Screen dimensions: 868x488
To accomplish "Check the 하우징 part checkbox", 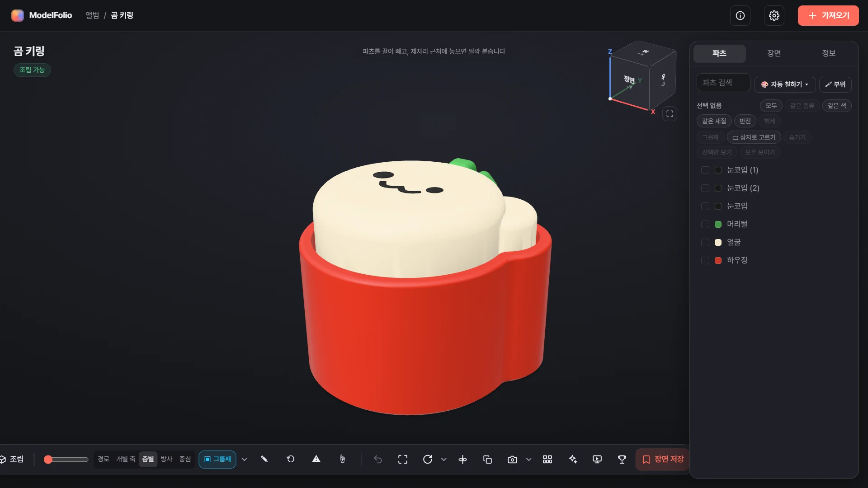I will 705,261.
